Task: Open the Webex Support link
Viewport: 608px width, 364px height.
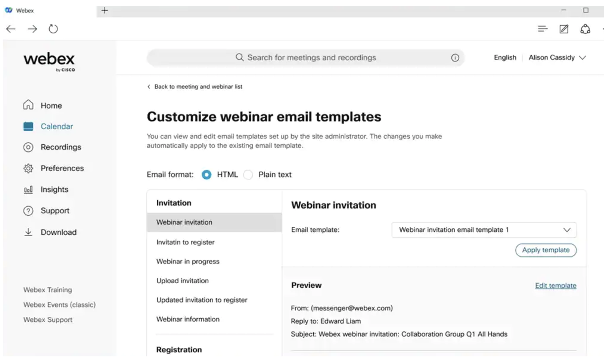Action: 48,320
